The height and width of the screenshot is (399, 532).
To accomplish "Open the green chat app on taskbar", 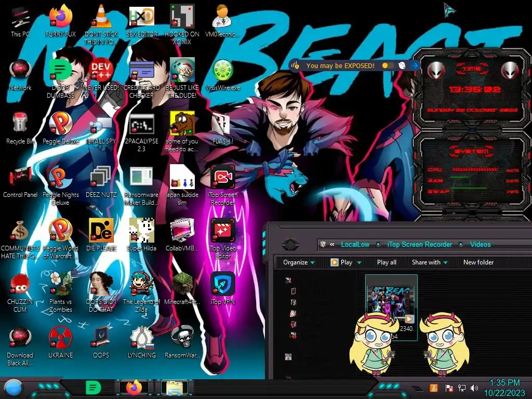I will [93, 388].
